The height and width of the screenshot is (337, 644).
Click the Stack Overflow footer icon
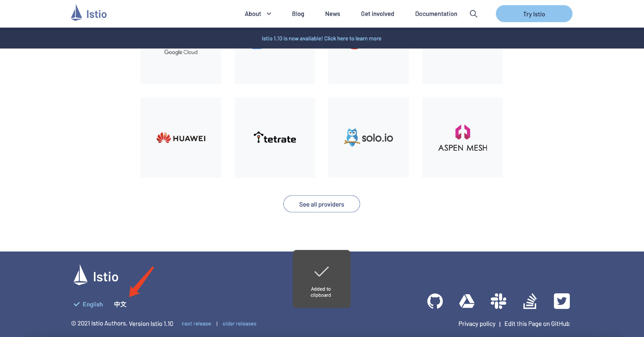click(x=530, y=301)
